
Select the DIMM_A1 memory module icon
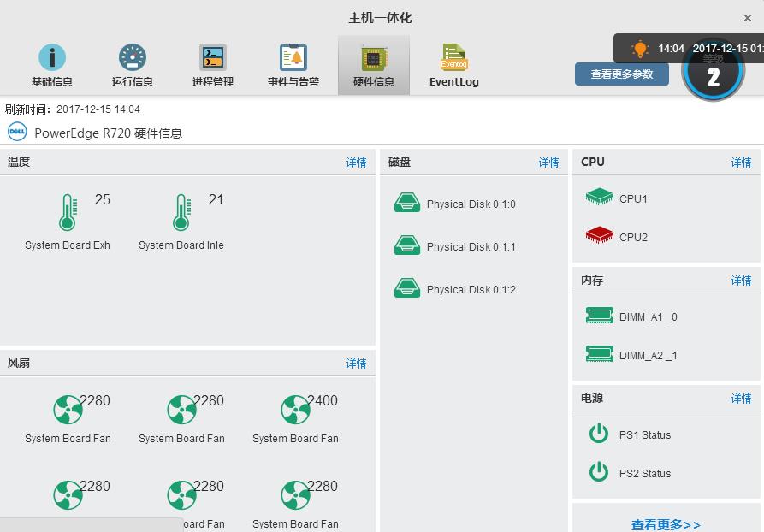(599, 315)
